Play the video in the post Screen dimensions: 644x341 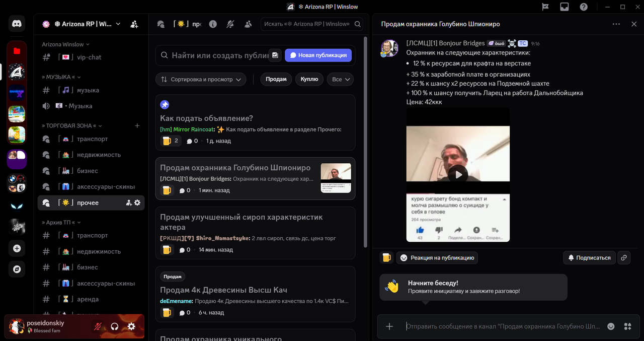[x=458, y=175]
